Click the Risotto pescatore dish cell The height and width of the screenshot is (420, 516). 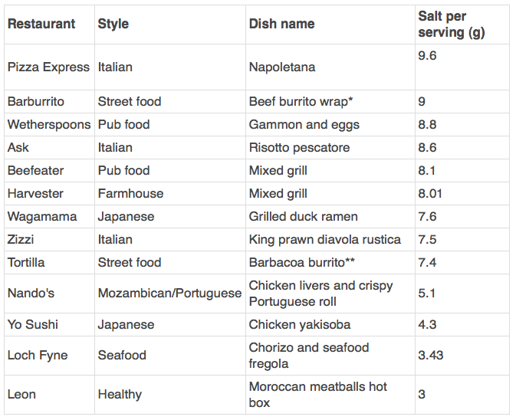coord(330,148)
